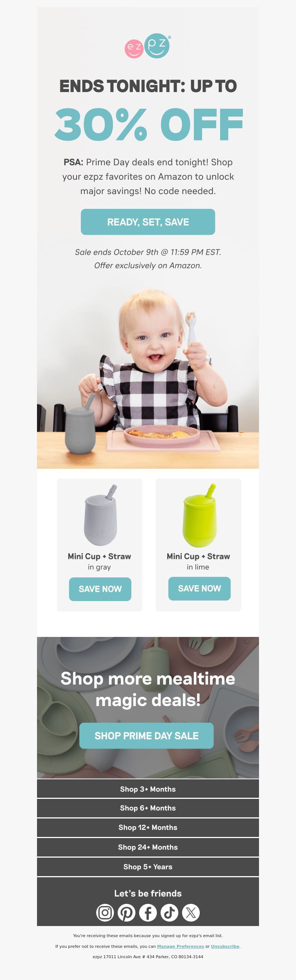Viewport: 296px width, 980px height.
Task: Click the READY, SET, SAVE button
Action: click(x=148, y=222)
